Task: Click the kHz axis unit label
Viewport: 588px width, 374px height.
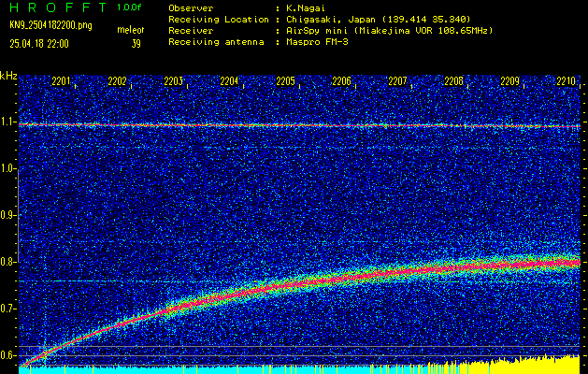Action: [8, 76]
